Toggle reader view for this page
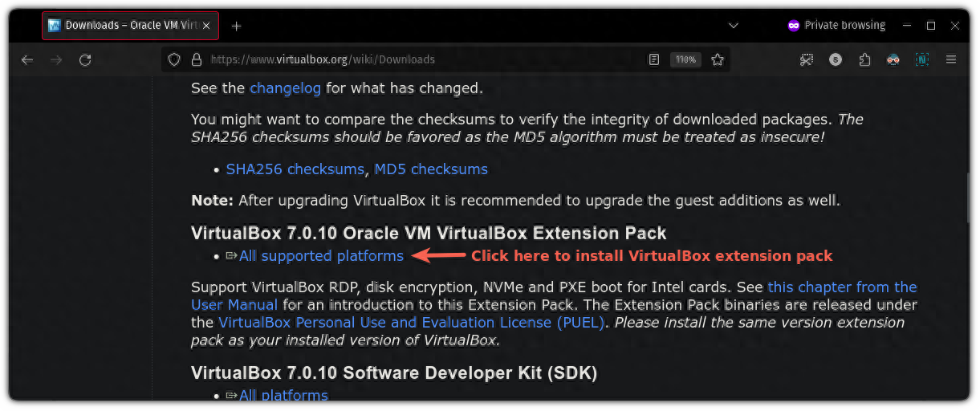This screenshot has height=411, width=980. (654, 59)
